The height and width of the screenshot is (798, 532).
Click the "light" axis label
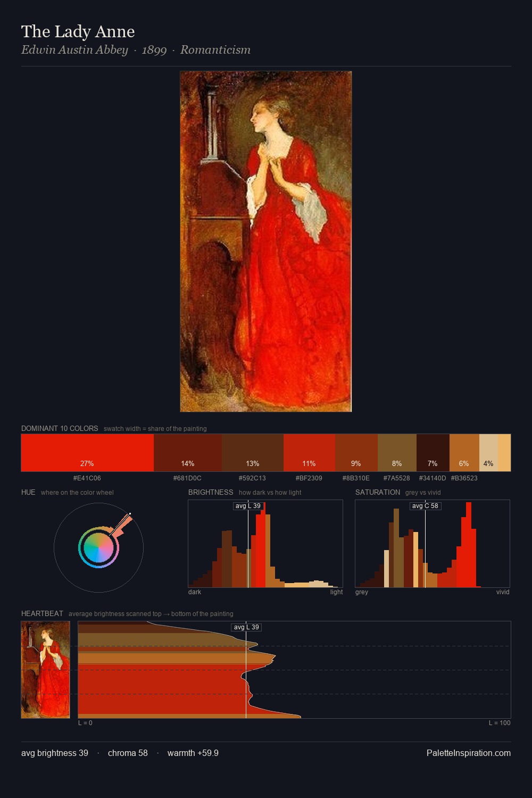pyautogui.click(x=336, y=592)
